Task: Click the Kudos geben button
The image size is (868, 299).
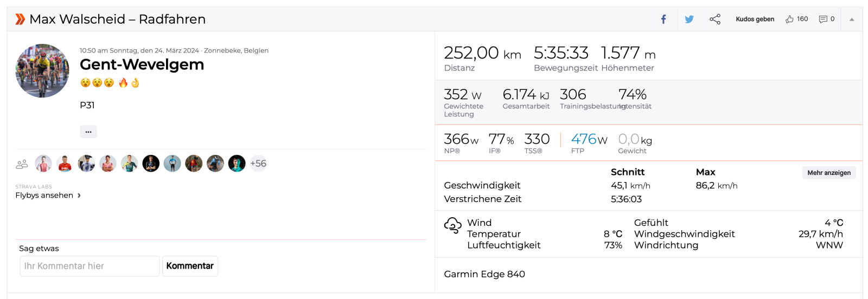Action: [755, 19]
